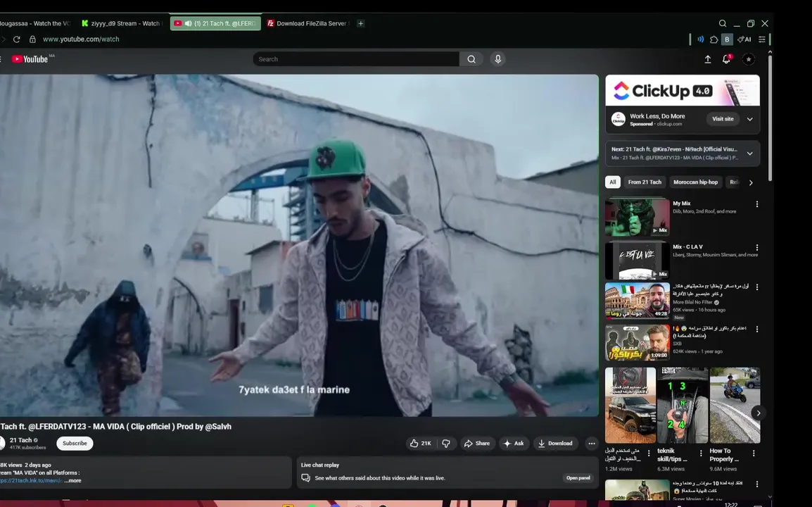Open a new browser tab
The image size is (812, 507).
pyautogui.click(x=361, y=23)
